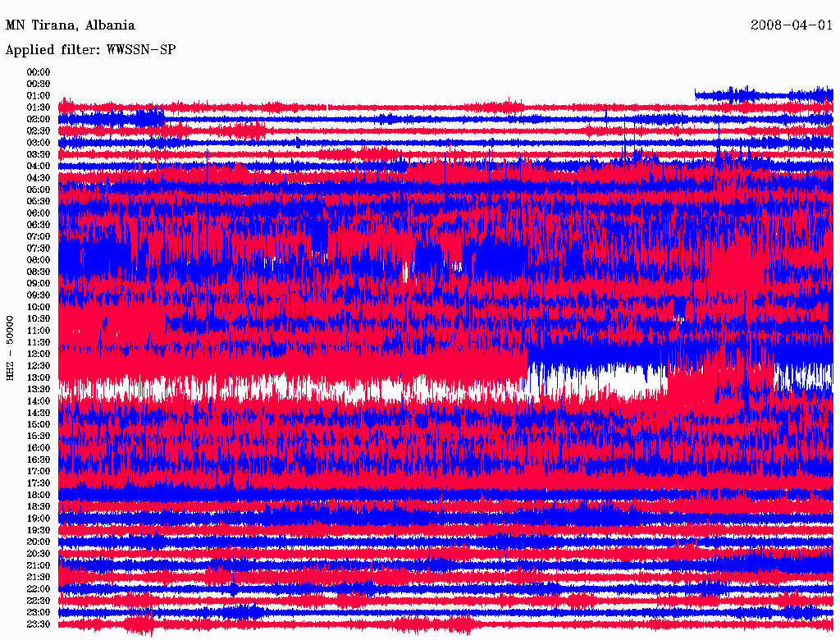The width and height of the screenshot is (840, 640).
Task: Select the 14:30 time label
Action: [x=38, y=413]
